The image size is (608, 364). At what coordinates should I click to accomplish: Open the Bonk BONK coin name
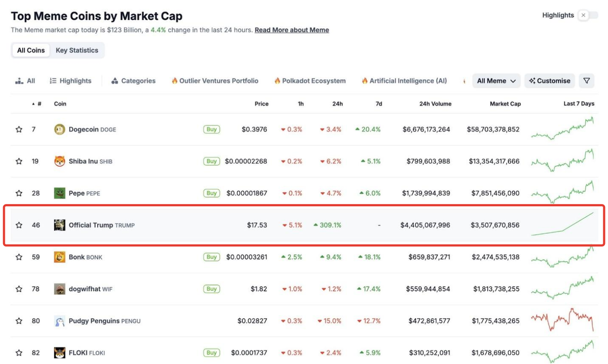pos(86,257)
